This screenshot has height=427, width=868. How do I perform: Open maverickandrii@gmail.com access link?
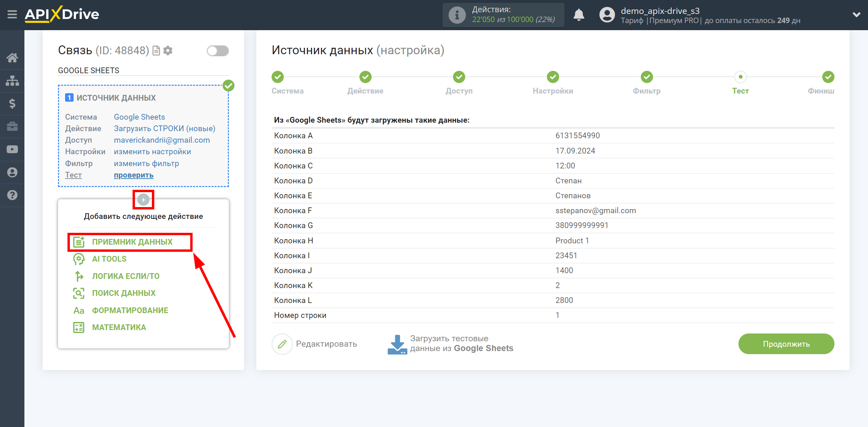(x=162, y=140)
